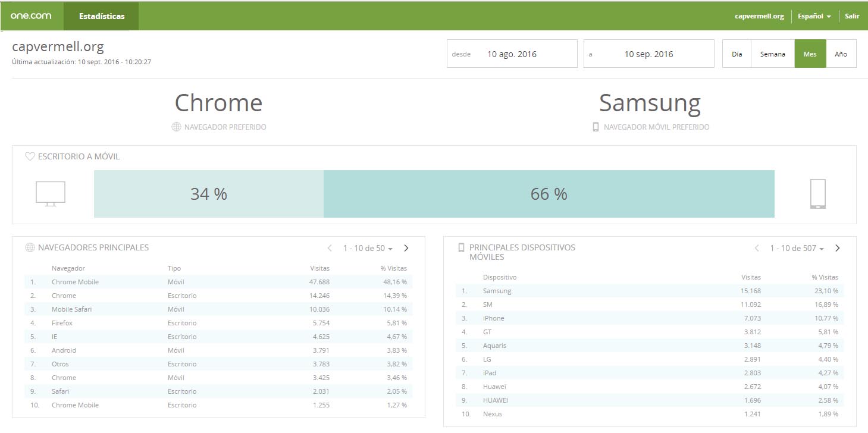Image resolution: width=868 pixels, height=433 pixels.
Task: Click the end date field 10 sep. 2016
Action: pos(649,54)
